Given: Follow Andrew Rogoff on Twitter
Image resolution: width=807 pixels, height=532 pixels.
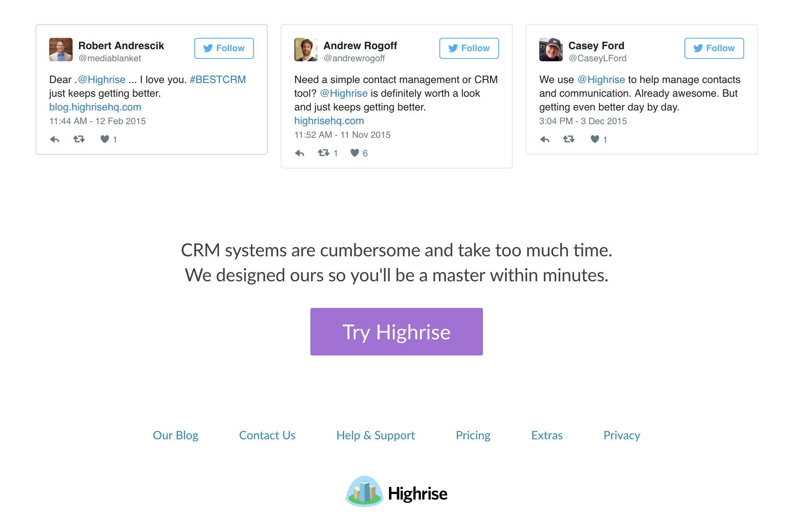Looking at the screenshot, I should point(469,48).
